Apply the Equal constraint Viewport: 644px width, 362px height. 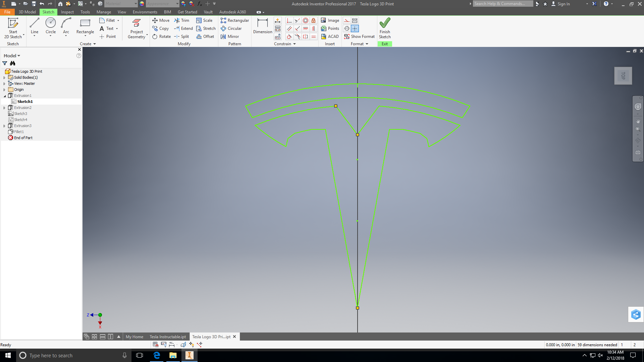click(314, 37)
